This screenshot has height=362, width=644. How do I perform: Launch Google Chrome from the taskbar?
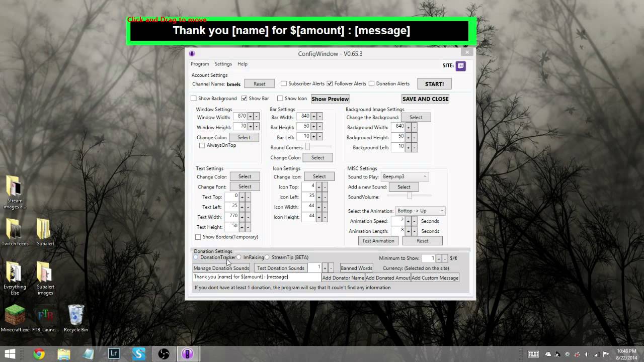pos(39,354)
